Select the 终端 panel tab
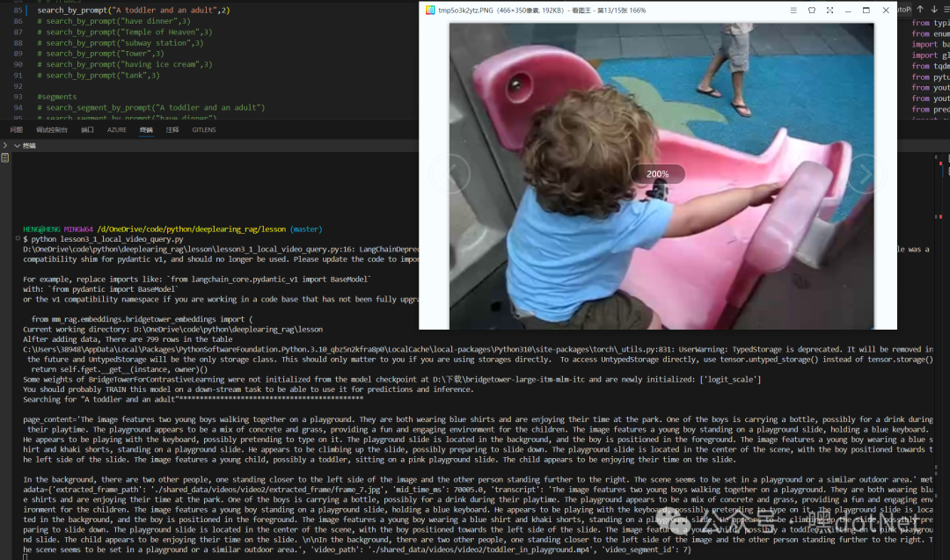This screenshot has height=560, width=950. 146,129
